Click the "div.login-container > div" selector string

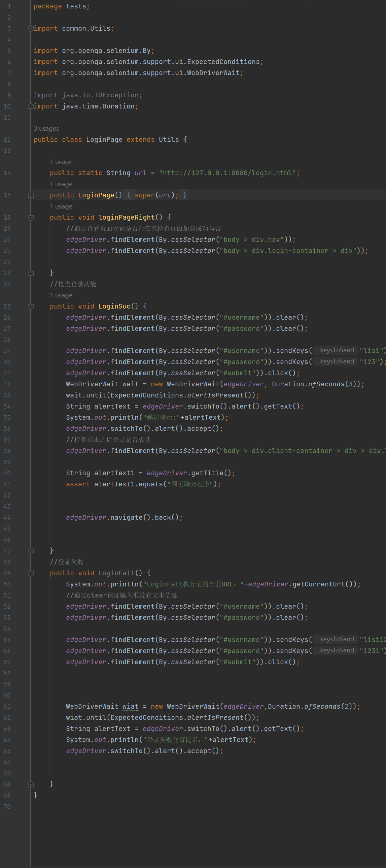click(x=304, y=251)
